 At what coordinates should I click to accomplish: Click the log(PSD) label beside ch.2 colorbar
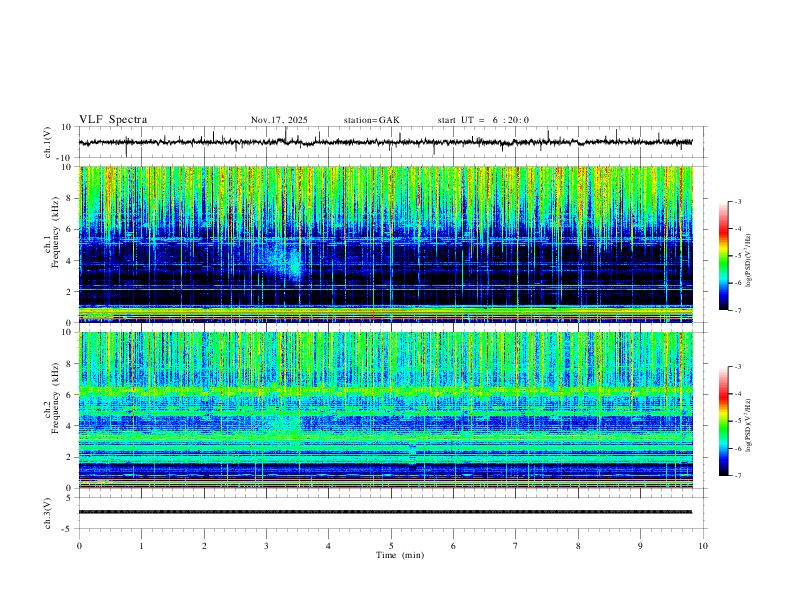click(749, 425)
